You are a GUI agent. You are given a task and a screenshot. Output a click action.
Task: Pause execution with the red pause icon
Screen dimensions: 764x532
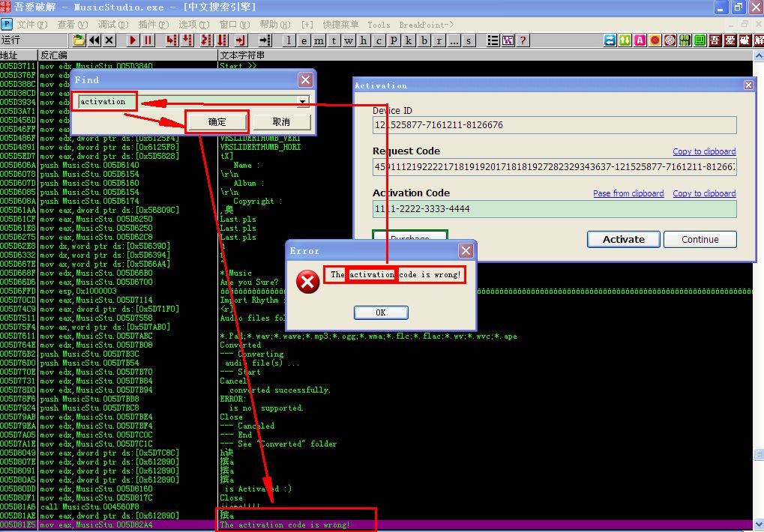pos(148,40)
